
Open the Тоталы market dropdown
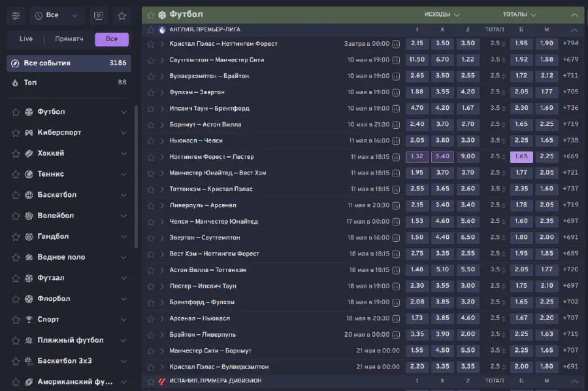pos(519,14)
